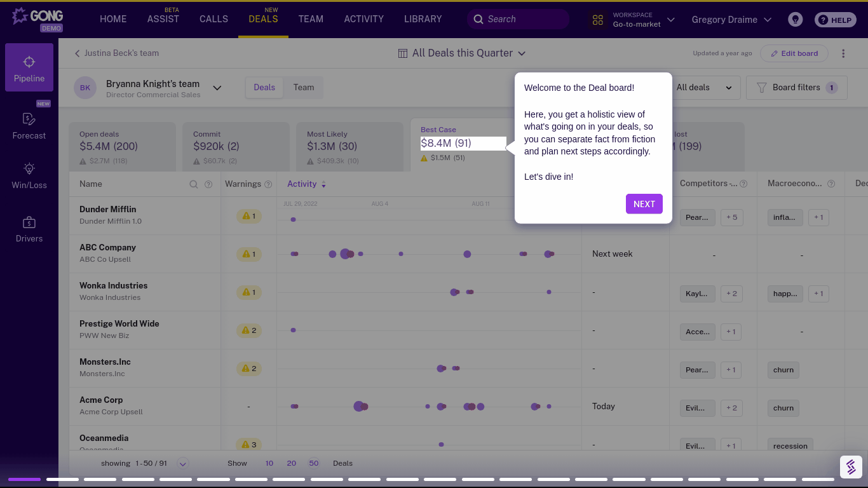Expand Bryanna Knight's team selector

point(217,88)
